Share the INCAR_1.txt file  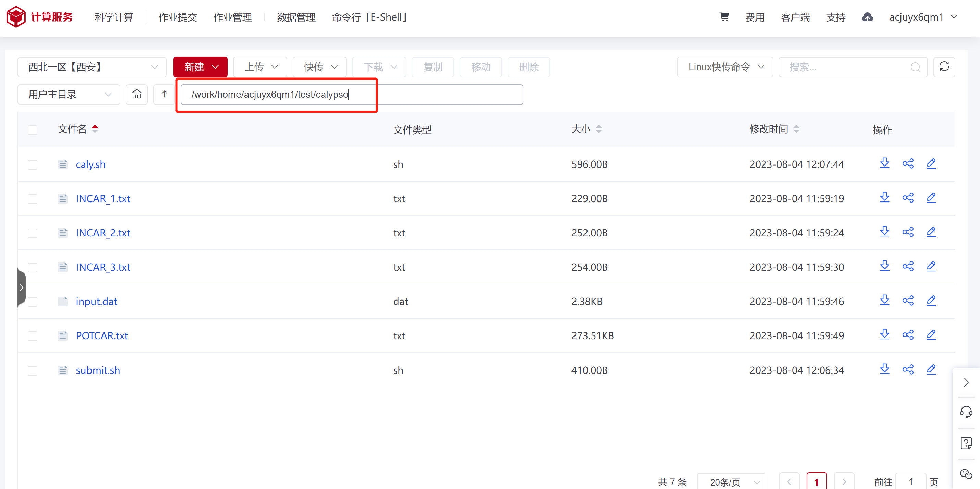[x=908, y=198]
